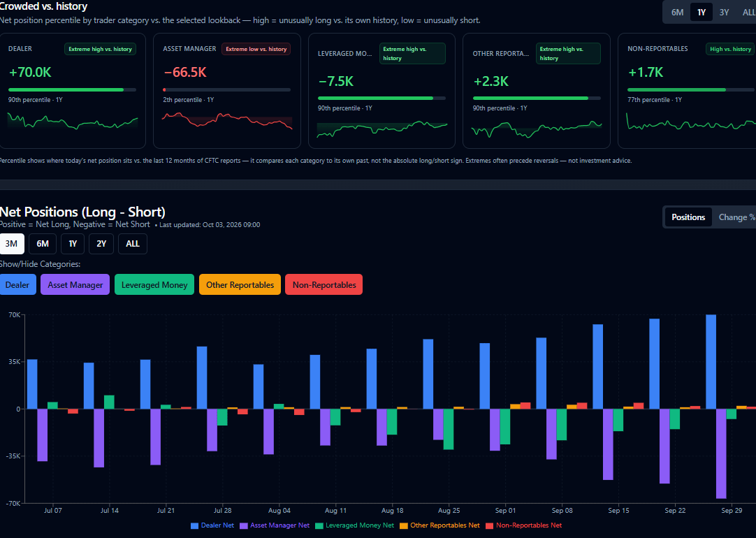The height and width of the screenshot is (538, 756).
Task: Click the Other Reportables Net legend label
Action: tap(445, 525)
